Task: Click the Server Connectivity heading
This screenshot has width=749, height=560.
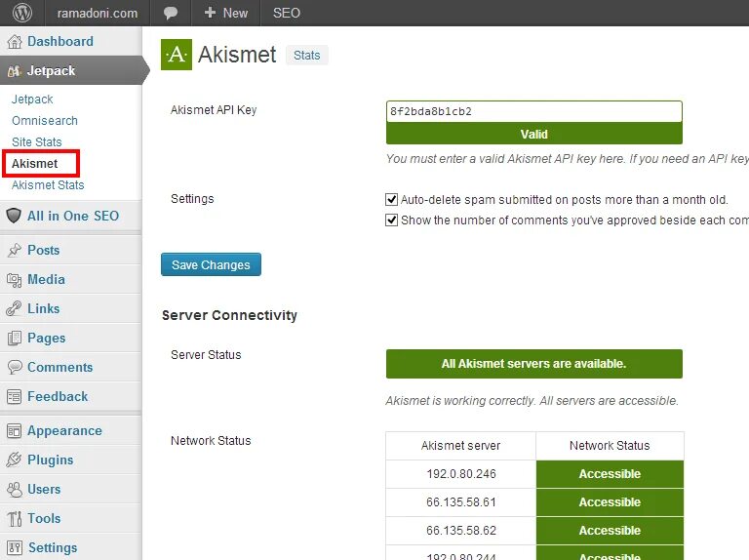Action: coord(229,315)
